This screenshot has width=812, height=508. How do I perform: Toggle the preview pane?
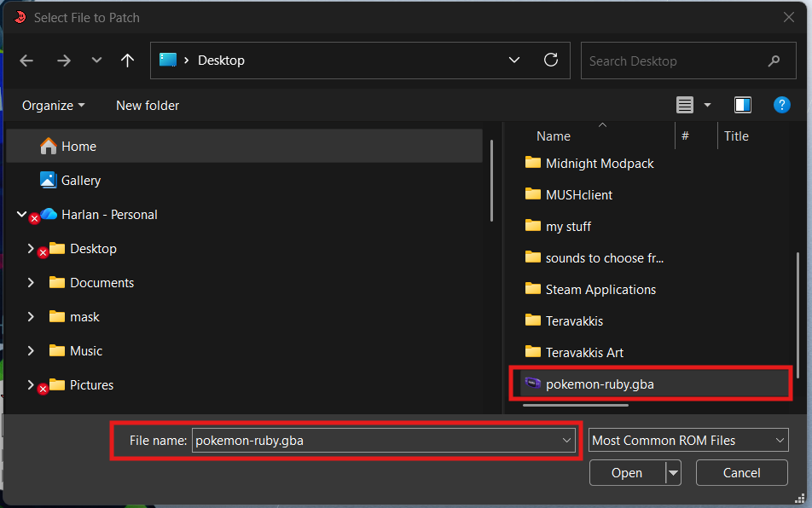(x=743, y=105)
